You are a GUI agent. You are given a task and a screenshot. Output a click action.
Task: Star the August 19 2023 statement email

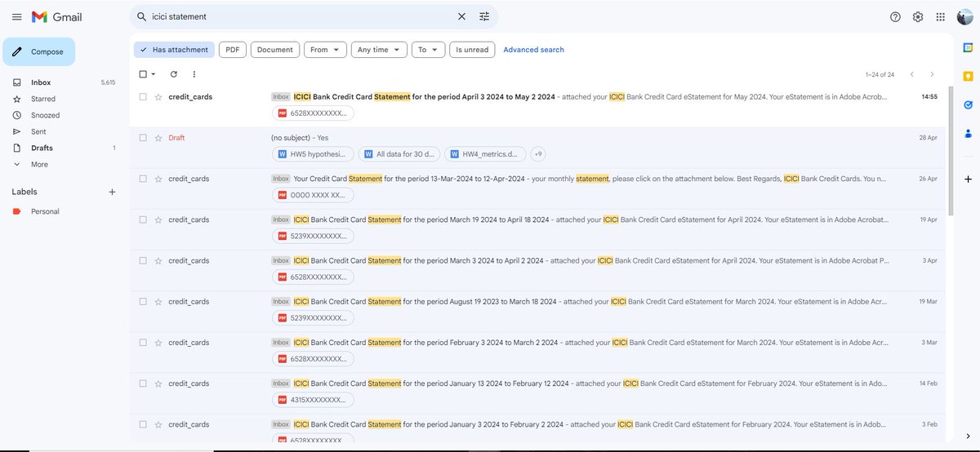158,301
